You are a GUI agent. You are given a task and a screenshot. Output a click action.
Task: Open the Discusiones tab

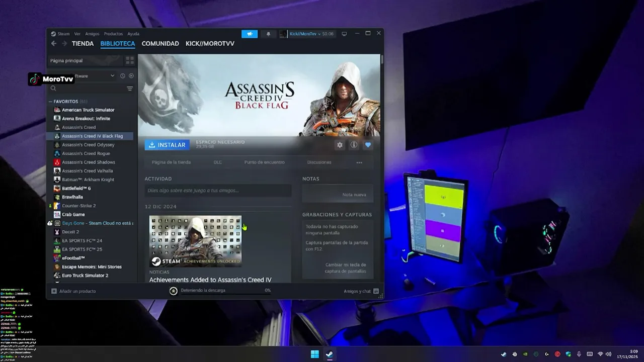pos(319,162)
